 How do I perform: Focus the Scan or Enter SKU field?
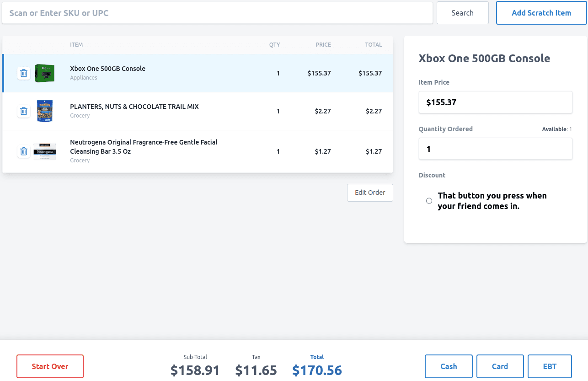tap(217, 13)
